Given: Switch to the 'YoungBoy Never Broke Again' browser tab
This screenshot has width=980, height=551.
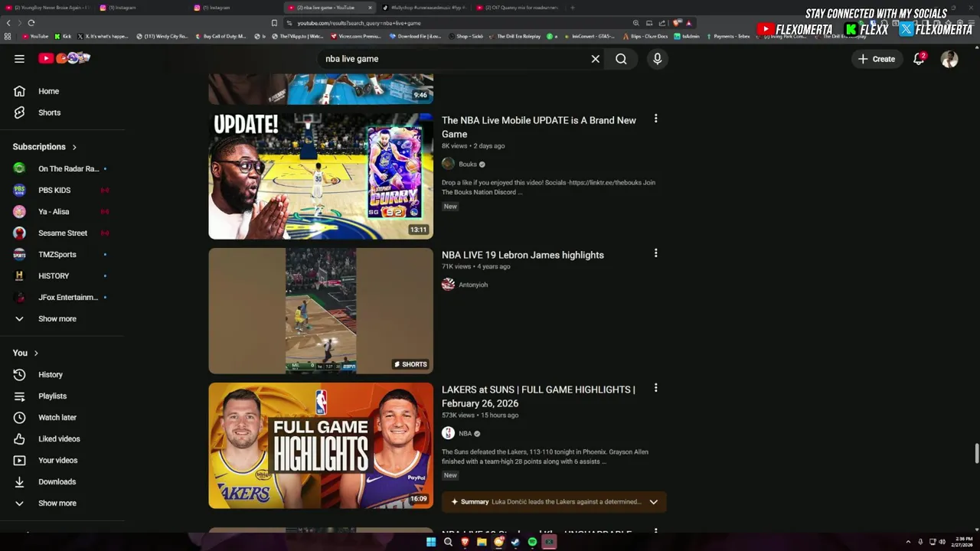Looking at the screenshot, I should [x=47, y=8].
